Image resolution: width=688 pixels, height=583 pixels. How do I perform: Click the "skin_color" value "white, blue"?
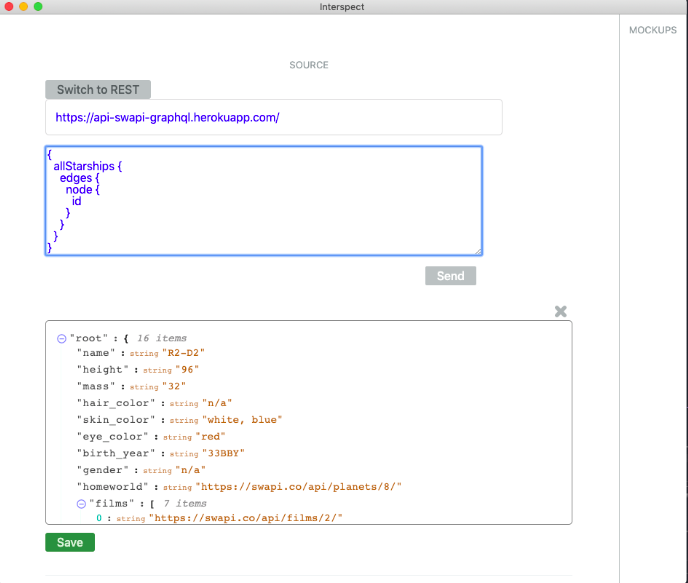point(242,419)
